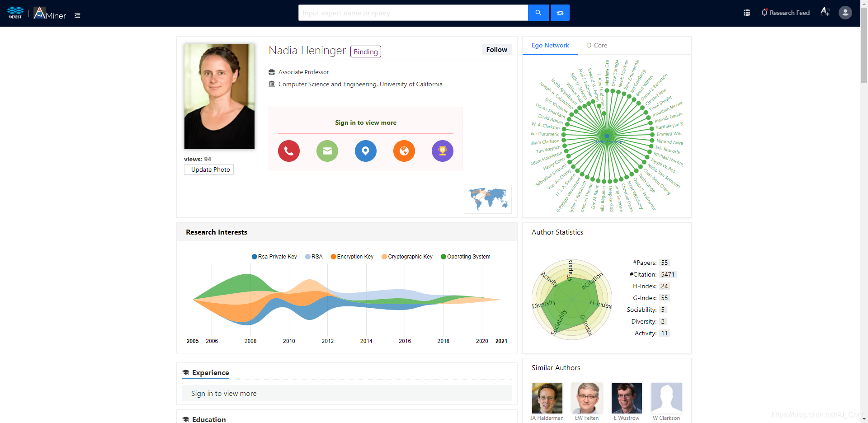This screenshot has width=868, height=423.
Task: Open the user account avatar icon
Action: point(845,13)
